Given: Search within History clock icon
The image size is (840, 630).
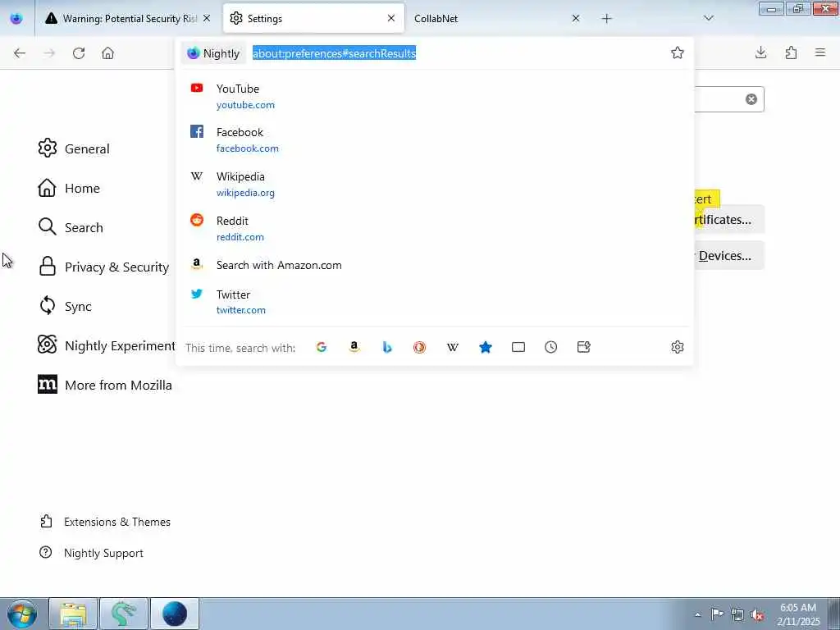Looking at the screenshot, I should [550, 347].
